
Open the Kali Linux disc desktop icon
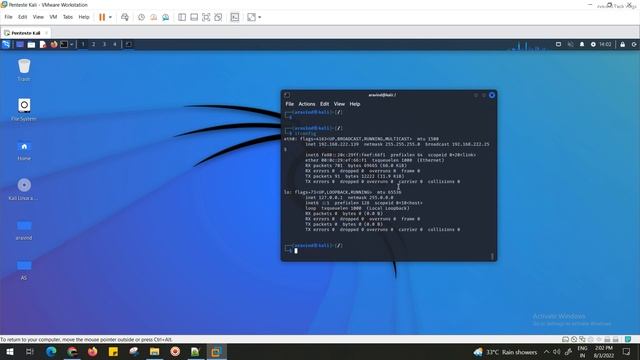point(24,189)
